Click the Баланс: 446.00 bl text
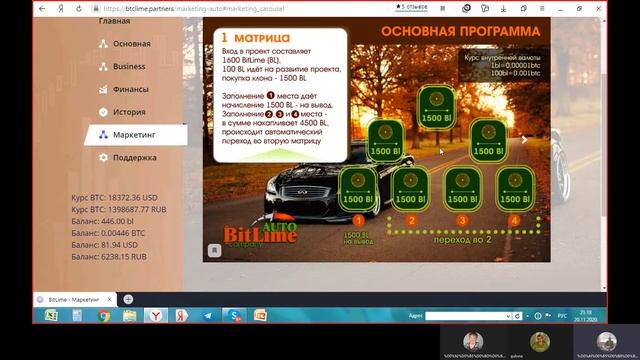This screenshot has width=640, height=360. click(x=102, y=221)
